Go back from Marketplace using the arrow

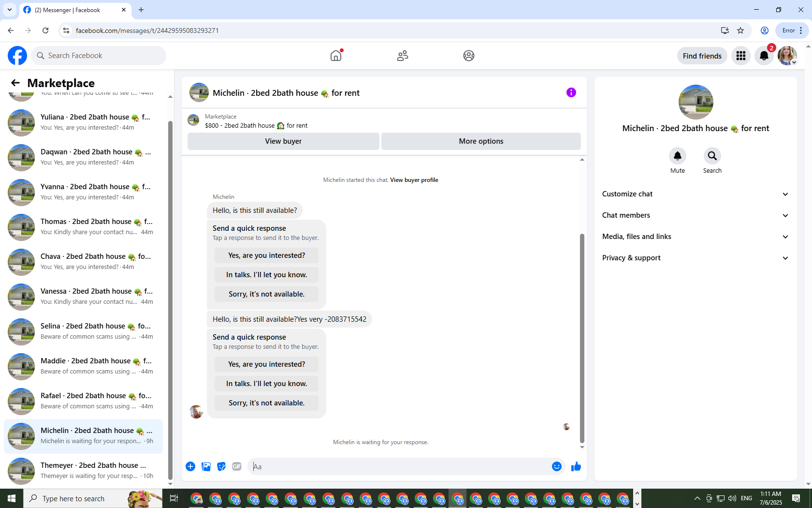click(15, 83)
